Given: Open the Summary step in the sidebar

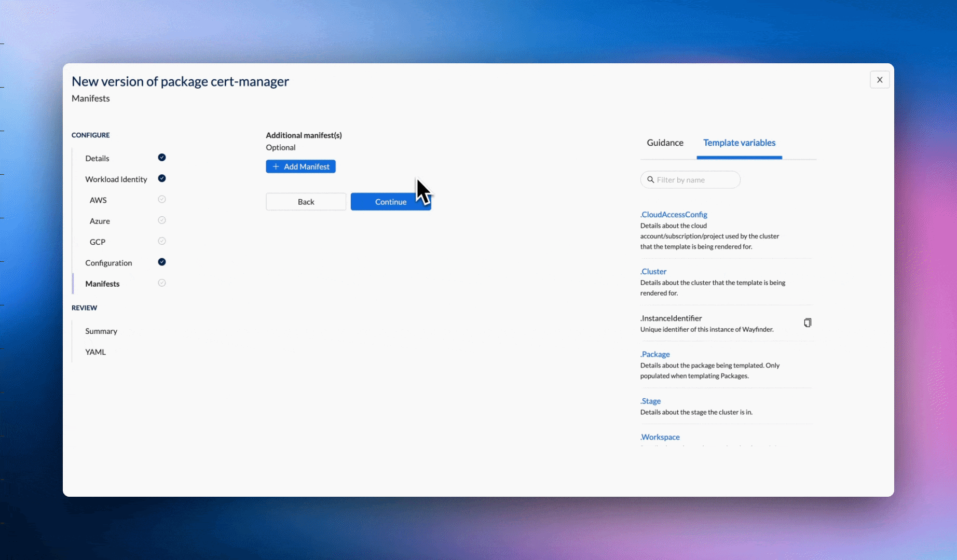Looking at the screenshot, I should 101,331.
